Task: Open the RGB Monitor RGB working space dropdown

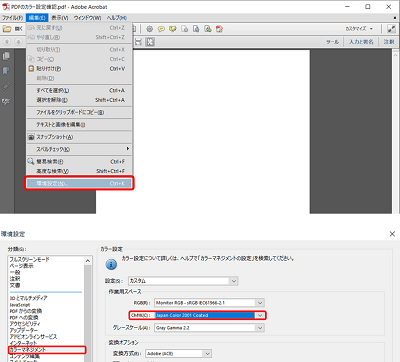Action: 210,303
